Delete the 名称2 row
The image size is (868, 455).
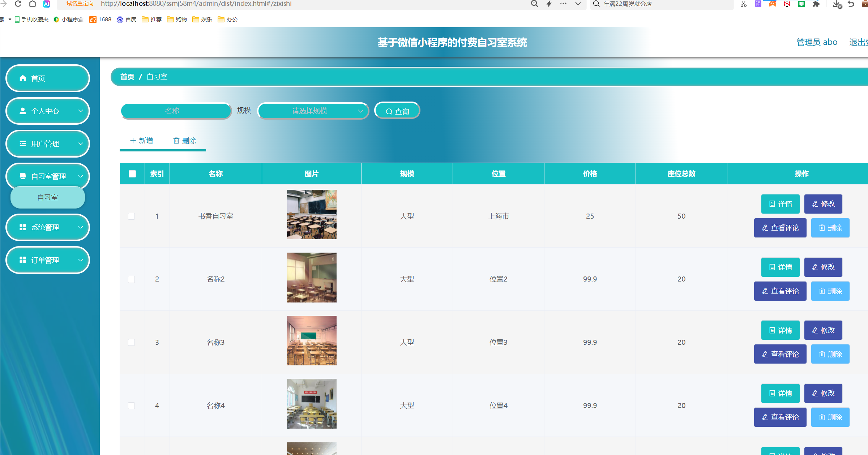(830, 291)
